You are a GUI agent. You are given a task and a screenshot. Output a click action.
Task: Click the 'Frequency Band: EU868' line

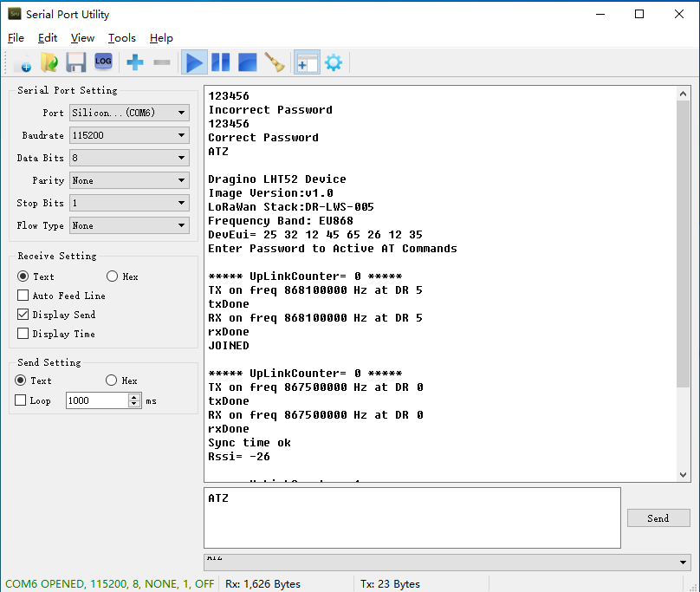point(281,221)
